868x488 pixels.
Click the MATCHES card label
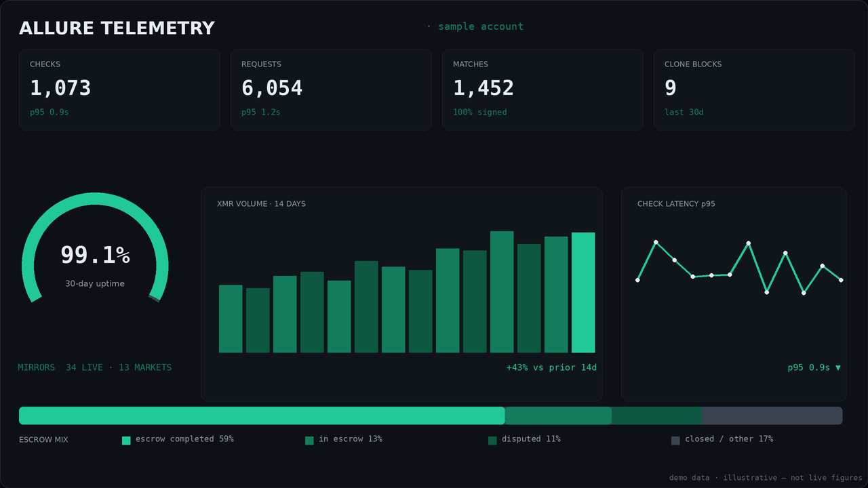pyautogui.click(x=471, y=64)
